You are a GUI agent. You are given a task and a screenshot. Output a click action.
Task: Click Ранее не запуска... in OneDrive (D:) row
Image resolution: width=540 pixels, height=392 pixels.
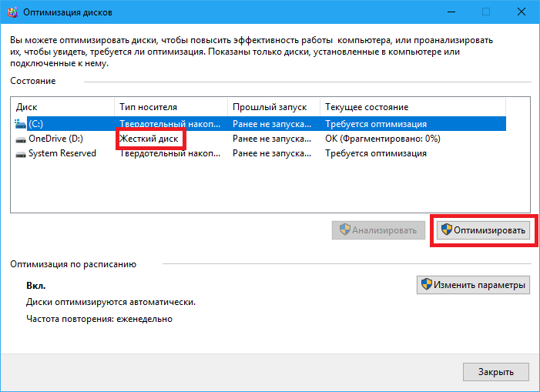[272, 139]
